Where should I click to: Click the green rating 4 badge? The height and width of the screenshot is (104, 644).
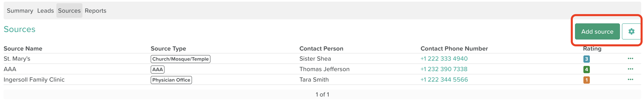point(586,69)
